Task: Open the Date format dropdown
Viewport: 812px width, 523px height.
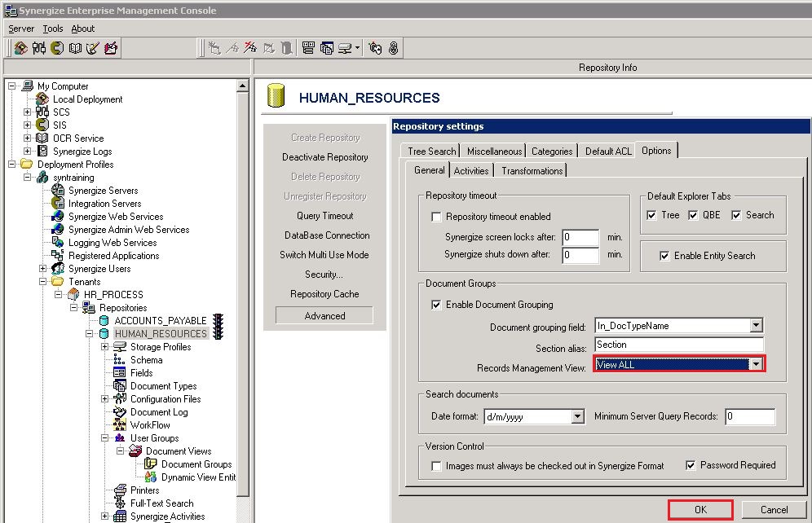Action: tap(578, 416)
